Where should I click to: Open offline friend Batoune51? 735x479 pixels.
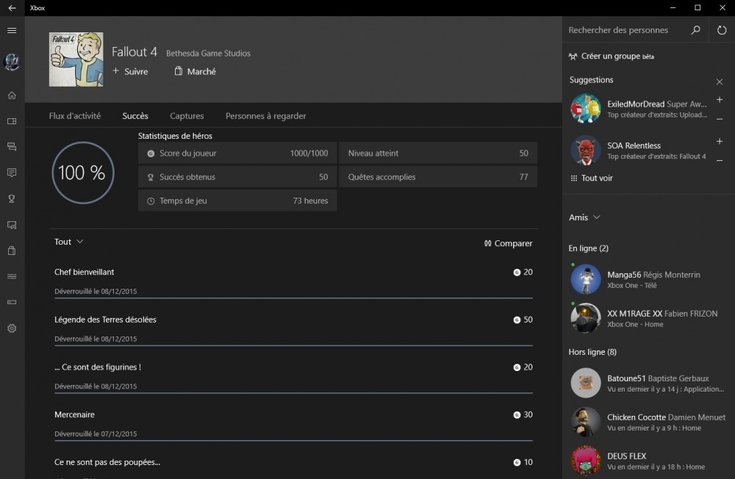(x=649, y=383)
